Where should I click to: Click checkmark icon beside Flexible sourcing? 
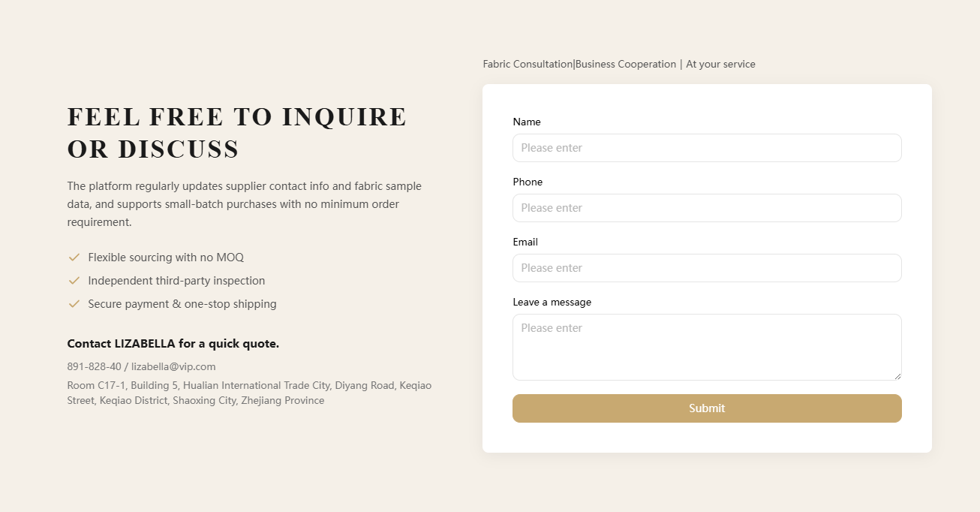pyautogui.click(x=74, y=258)
